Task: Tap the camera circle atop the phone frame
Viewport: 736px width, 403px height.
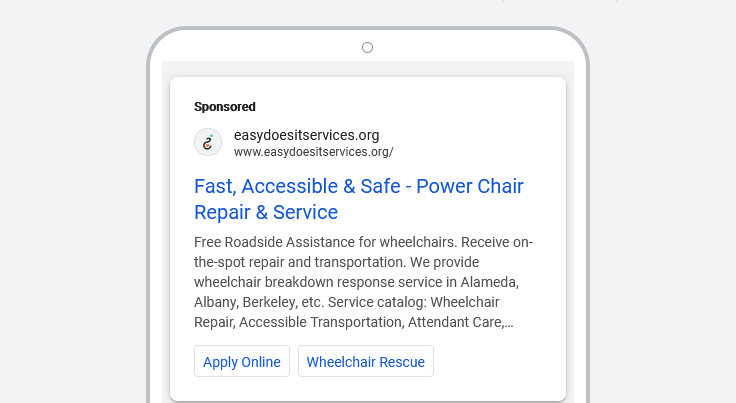Action: pos(367,47)
